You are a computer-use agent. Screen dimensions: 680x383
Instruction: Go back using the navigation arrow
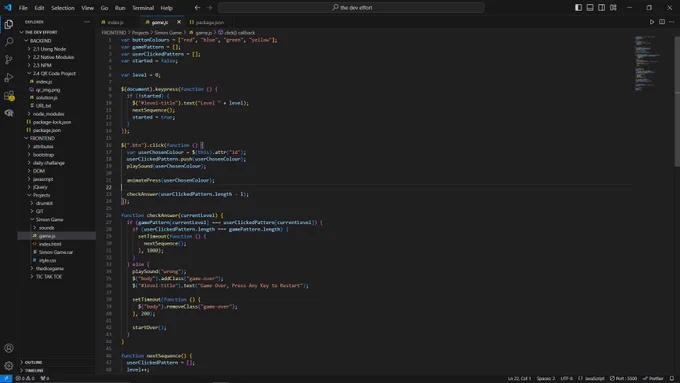coord(197,7)
